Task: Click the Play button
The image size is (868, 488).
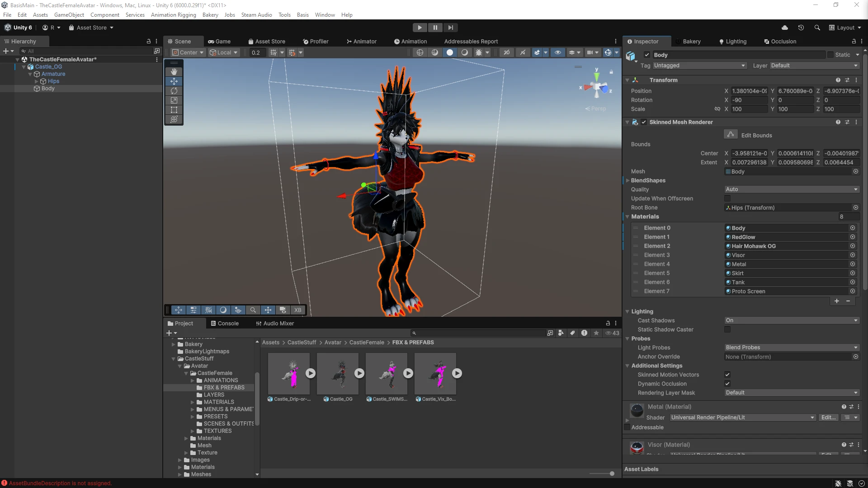Action: tap(420, 28)
